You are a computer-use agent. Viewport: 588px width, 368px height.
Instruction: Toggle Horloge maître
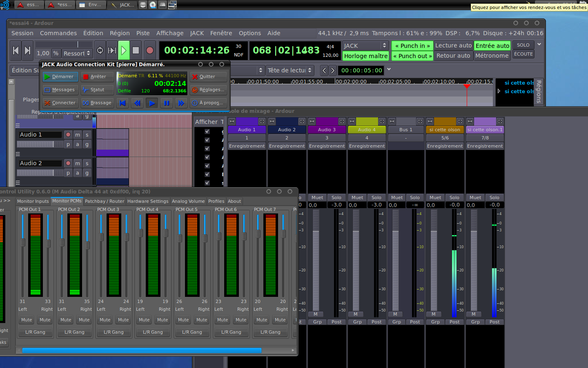point(366,56)
